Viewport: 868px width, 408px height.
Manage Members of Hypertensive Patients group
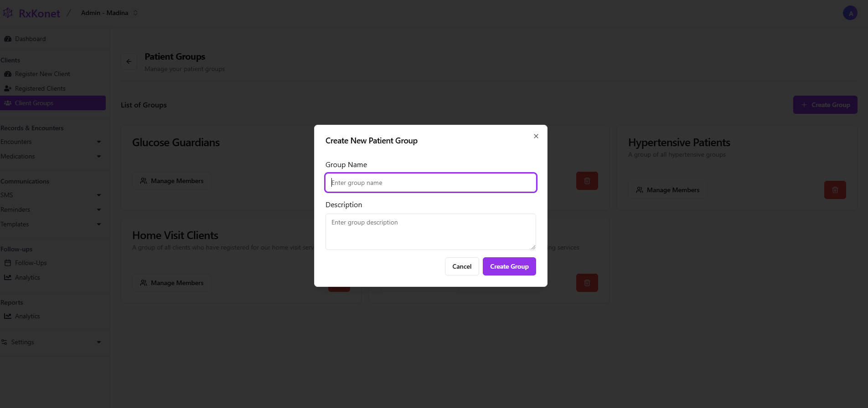click(x=668, y=190)
